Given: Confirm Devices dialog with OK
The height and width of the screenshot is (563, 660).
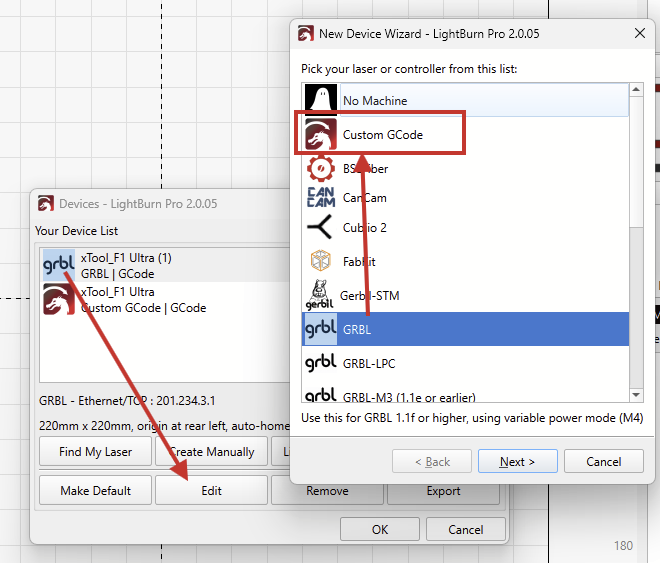Looking at the screenshot, I should (380, 529).
